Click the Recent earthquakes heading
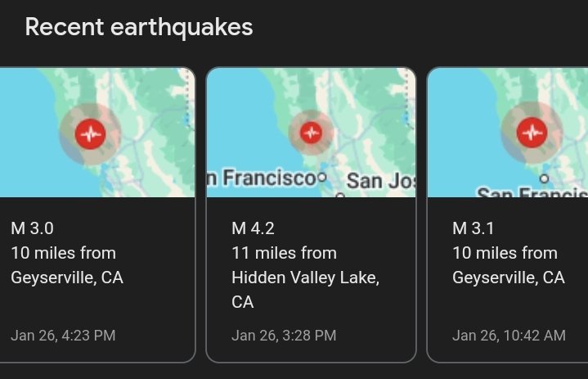 (139, 28)
